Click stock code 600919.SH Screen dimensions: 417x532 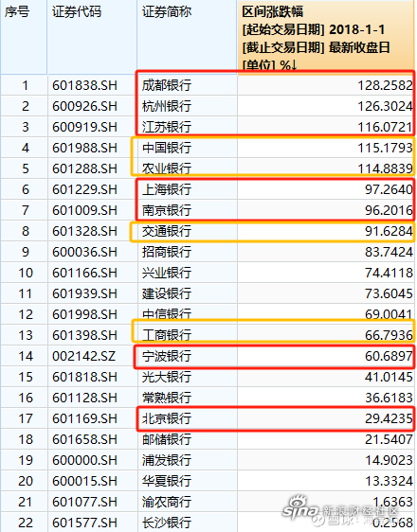click(x=85, y=127)
